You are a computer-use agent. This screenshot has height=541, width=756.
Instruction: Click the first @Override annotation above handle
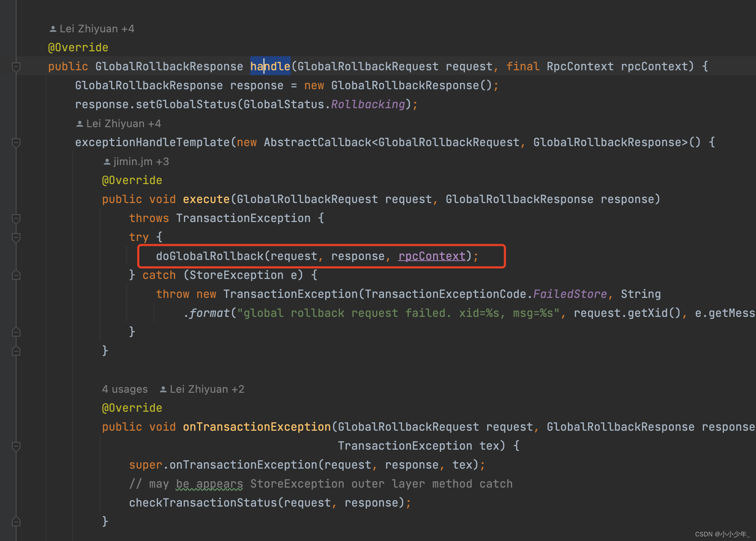(78, 47)
